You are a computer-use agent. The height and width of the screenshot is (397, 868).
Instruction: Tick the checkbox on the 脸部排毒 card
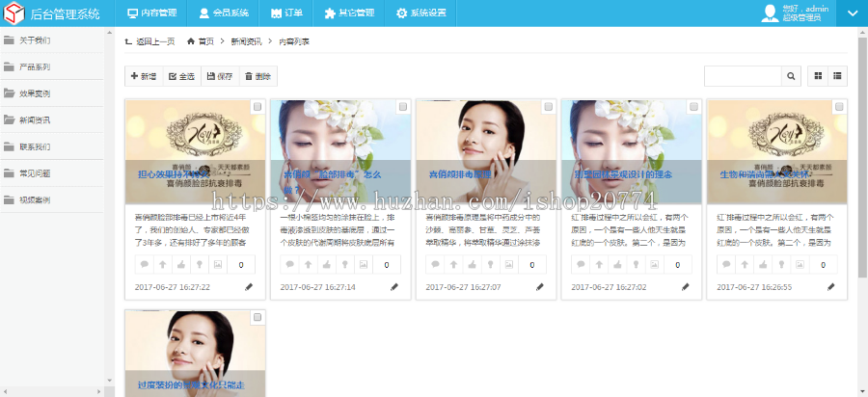(x=403, y=107)
